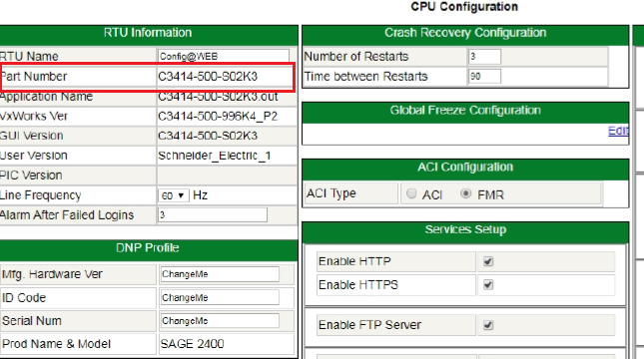Toggle the Enable HTTPS checkbox
644x359 pixels.
(x=488, y=285)
